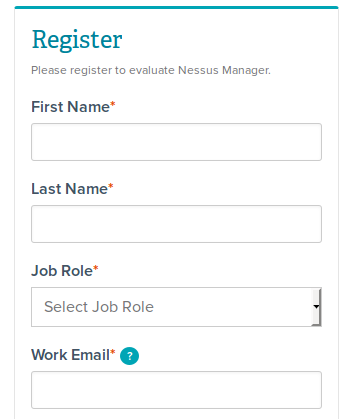Click the word "evaluate" in the subtitle
Viewport: 360px width, 419px height.
[x=152, y=70]
